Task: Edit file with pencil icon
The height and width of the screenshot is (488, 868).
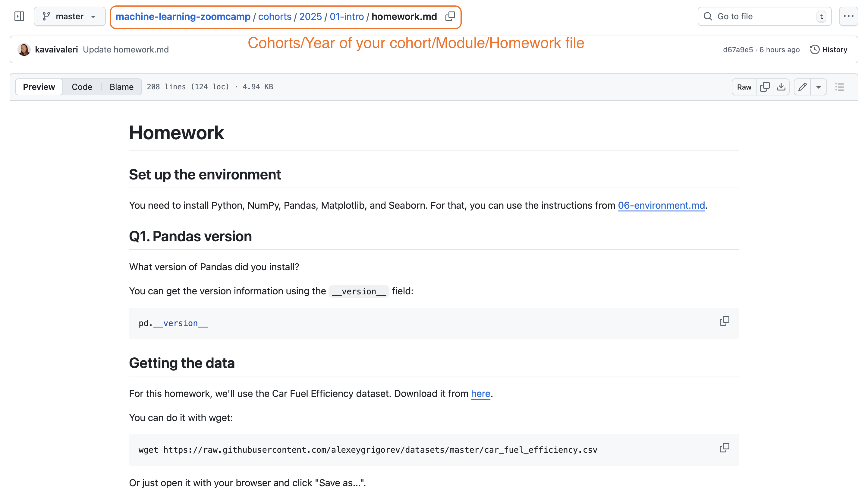Action: pos(802,87)
